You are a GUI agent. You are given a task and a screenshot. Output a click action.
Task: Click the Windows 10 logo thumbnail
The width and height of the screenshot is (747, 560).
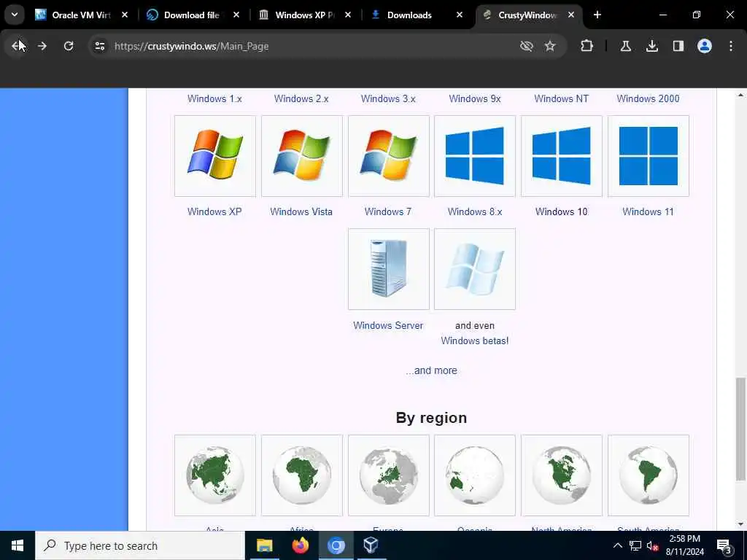click(x=561, y=156)
